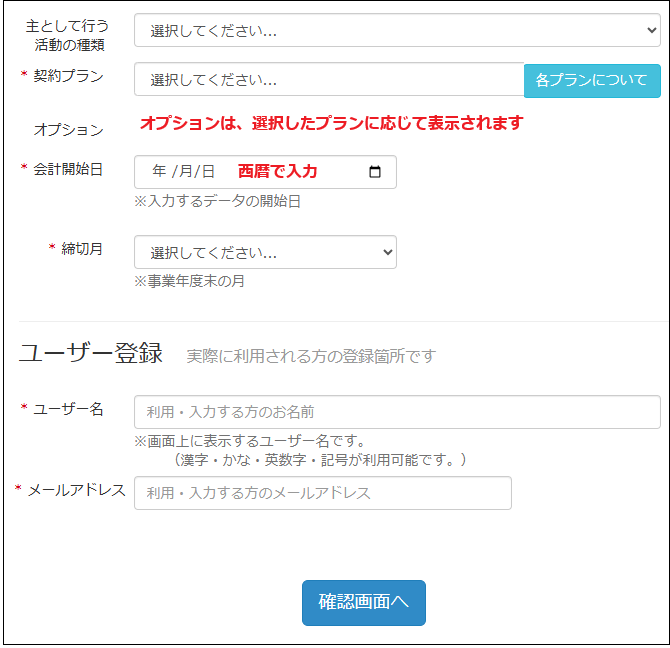Expand the 締切月 dropdown
670x648 pixels.
[x=265, y=252]
